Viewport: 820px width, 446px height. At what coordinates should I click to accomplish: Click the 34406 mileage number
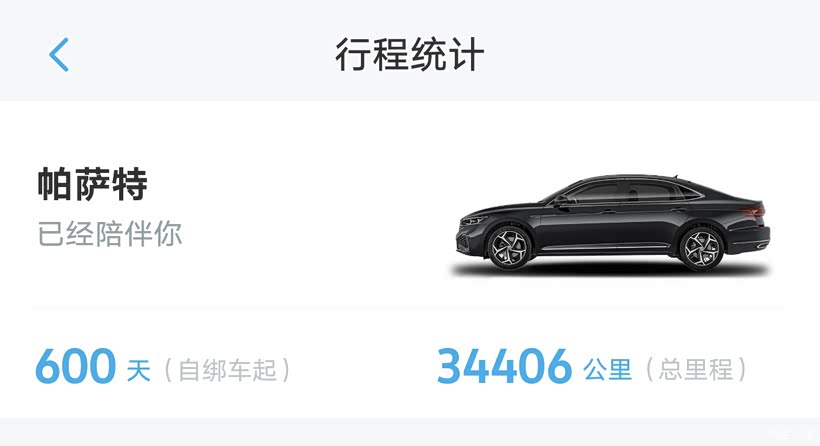tap(504, 366)
